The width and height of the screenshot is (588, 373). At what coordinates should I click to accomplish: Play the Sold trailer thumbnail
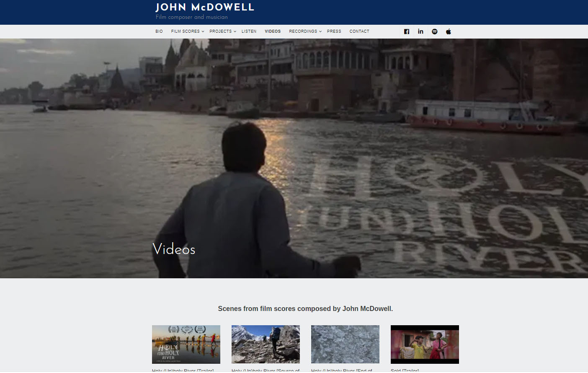425,345
